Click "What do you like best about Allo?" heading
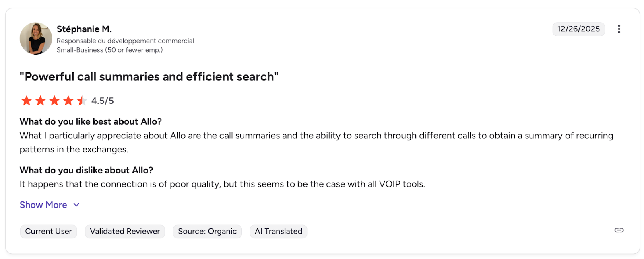 91,122
